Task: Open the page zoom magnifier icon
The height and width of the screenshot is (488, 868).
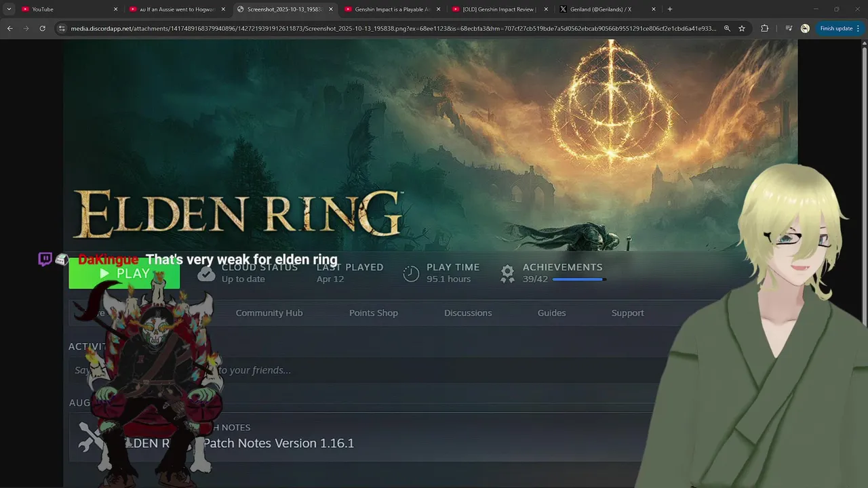Action: point(727,28)
